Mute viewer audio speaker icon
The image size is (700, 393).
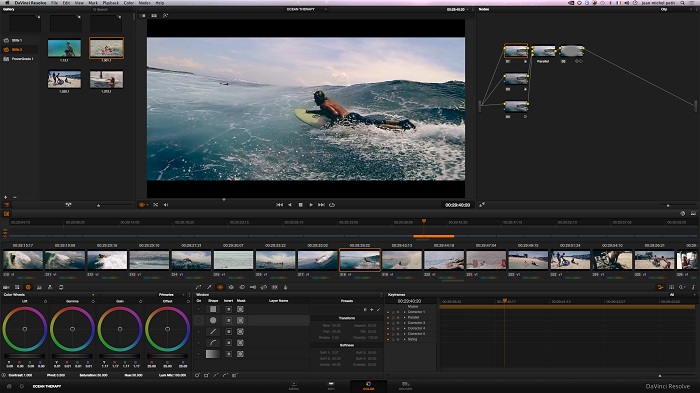coord(166,205)
